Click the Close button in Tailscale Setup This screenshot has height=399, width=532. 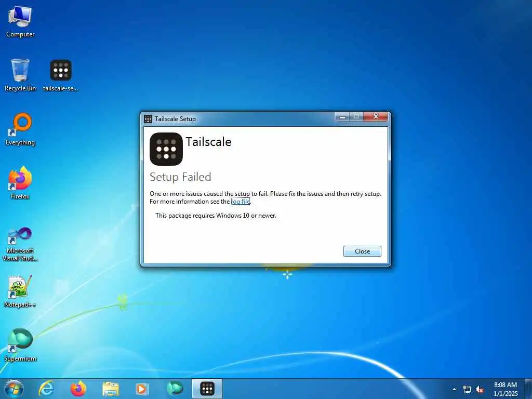[362, 251]
